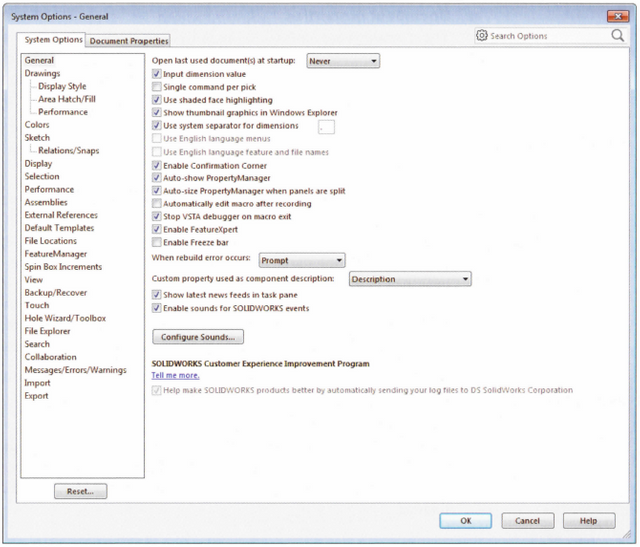Open the rebuild error 'Prompt' dropdown
The image size is (640, 547).
pyautogui.click(x=302, y=260)
